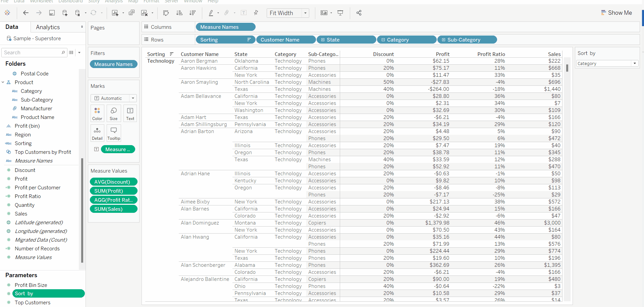Select the Top Customers by Profit set
The height and width of the screenshot is (307, 644).
tap(43, 152)
